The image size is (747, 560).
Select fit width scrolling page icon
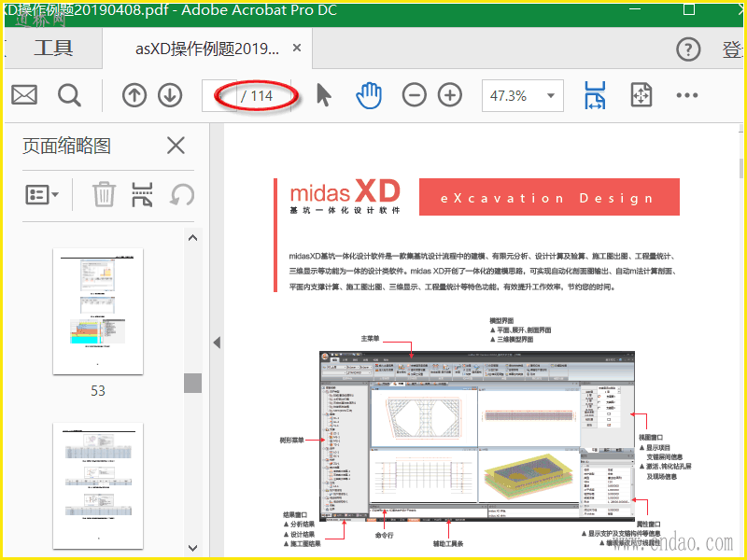pyautogui.click(x=595, y=95)
